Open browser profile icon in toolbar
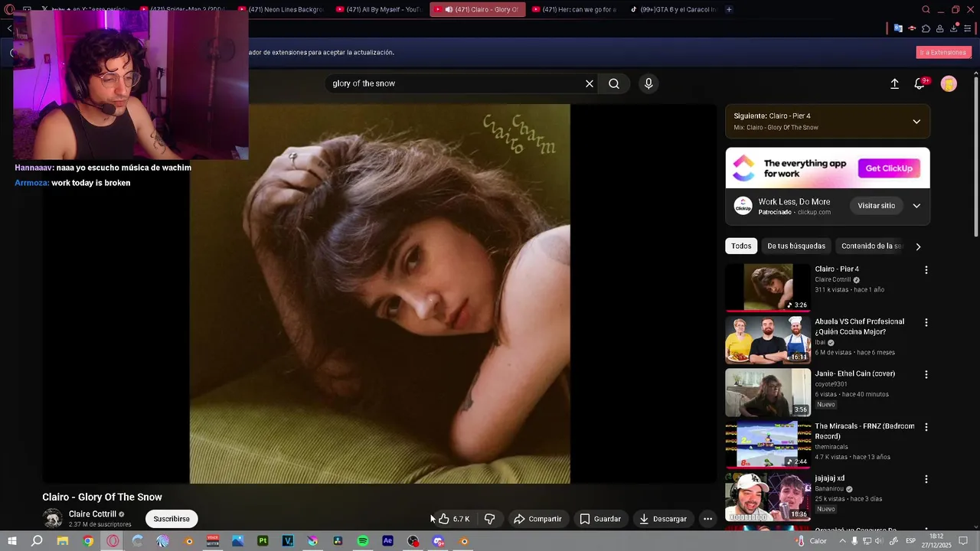The height and width of the screenshot is (551, 980). (939, 28)
